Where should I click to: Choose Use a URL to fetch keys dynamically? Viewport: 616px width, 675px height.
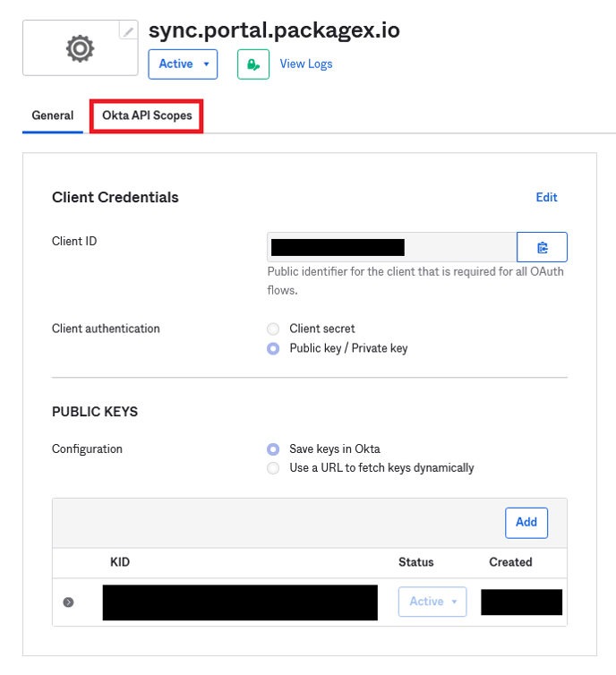click(273, 468)
